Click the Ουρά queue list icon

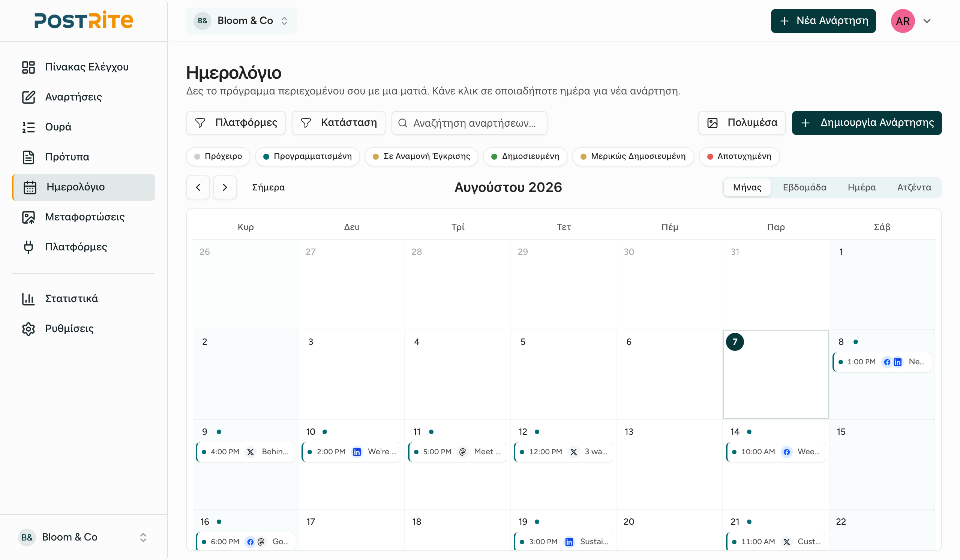28,127
